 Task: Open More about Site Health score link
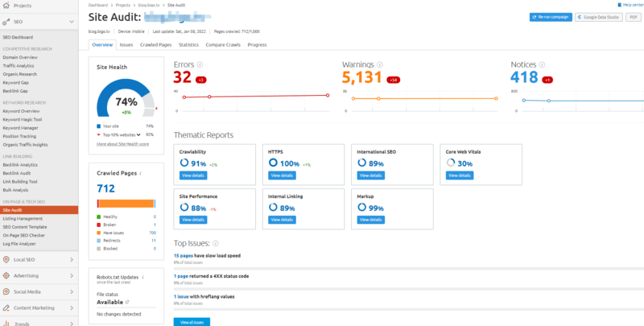coord(123,144)
